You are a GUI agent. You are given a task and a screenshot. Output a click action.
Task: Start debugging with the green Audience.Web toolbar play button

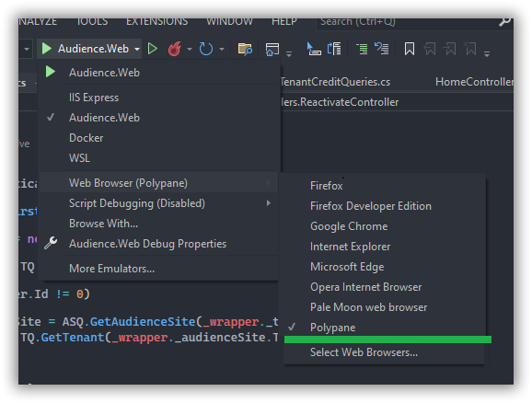pyautogui.click(x=47, y=49)
